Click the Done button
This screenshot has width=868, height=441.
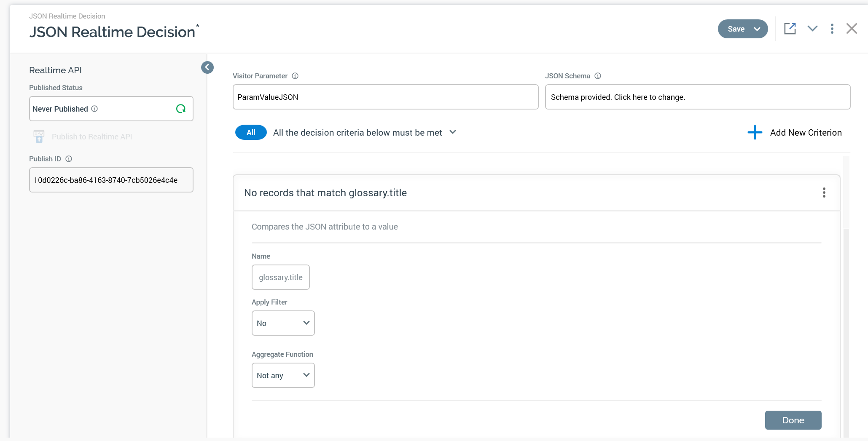(793, 420)
